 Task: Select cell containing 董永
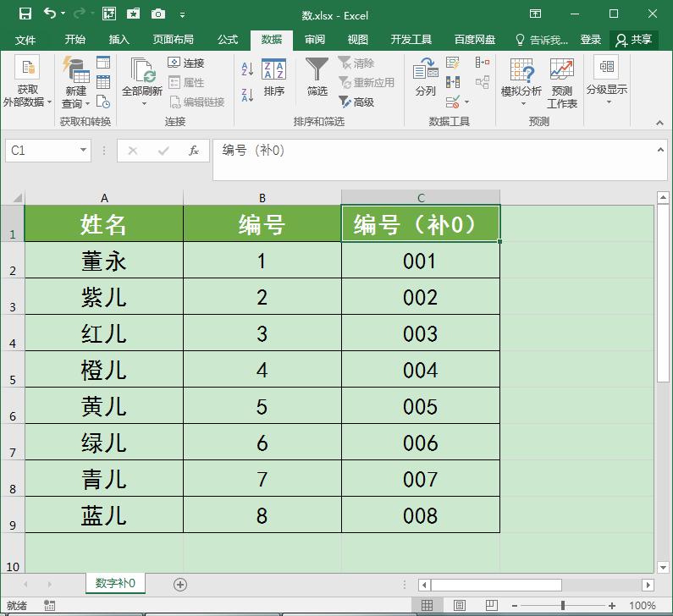click(104, 260)
